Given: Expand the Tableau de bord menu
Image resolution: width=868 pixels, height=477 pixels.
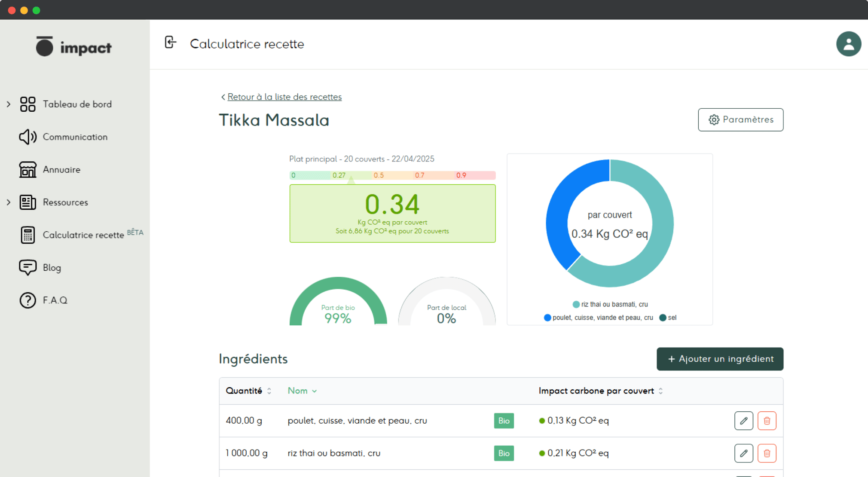Looking at the screenshot, I should click(9, 104).
